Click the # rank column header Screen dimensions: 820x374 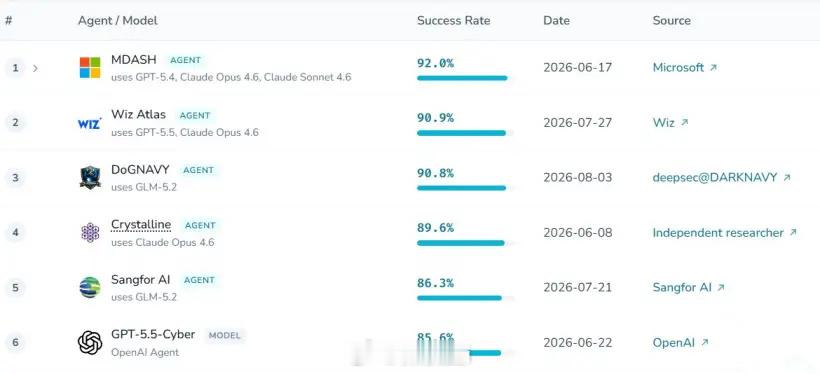(8, 20)
